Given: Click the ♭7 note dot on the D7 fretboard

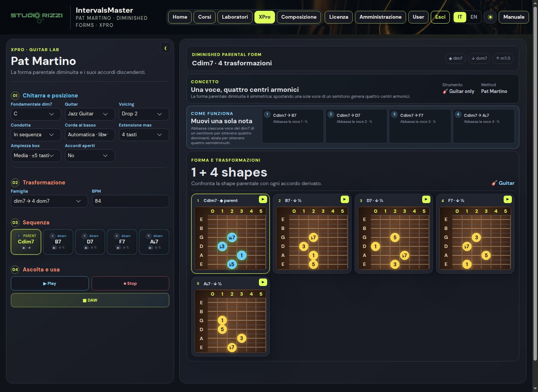Looking at the screenshot, I should [405, 255].
